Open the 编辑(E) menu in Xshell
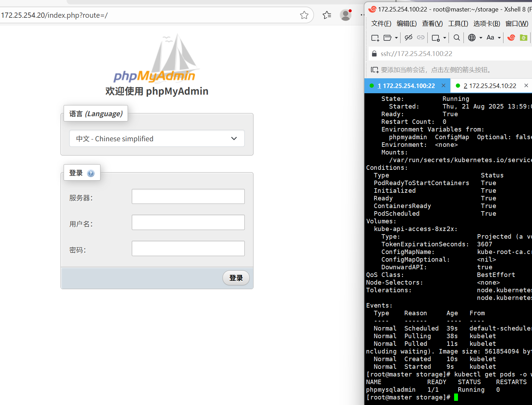The width and height of the screenshot is (532, 405). (406, 23)
